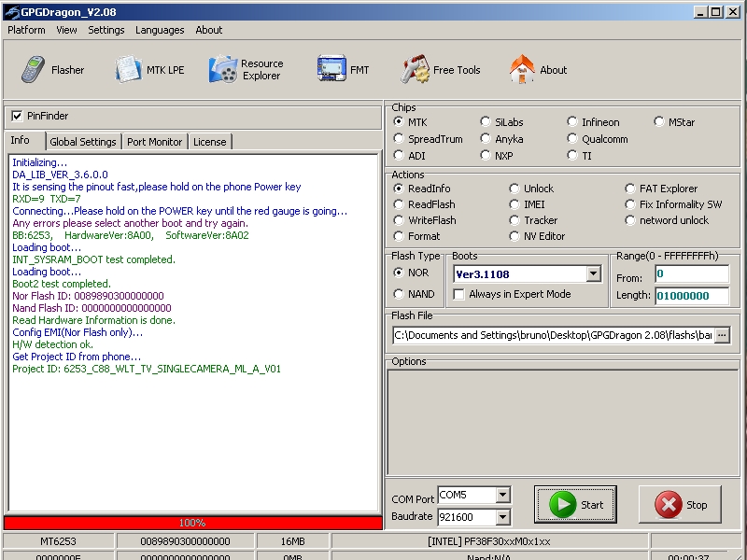The width and height of the screenshot is (747, 560).
Task: Open the Resource Explorer folder icon
Action: (x=222, y=69)
